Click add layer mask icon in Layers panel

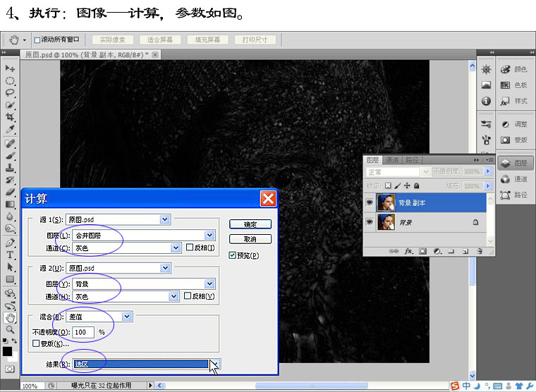point(423,251)
